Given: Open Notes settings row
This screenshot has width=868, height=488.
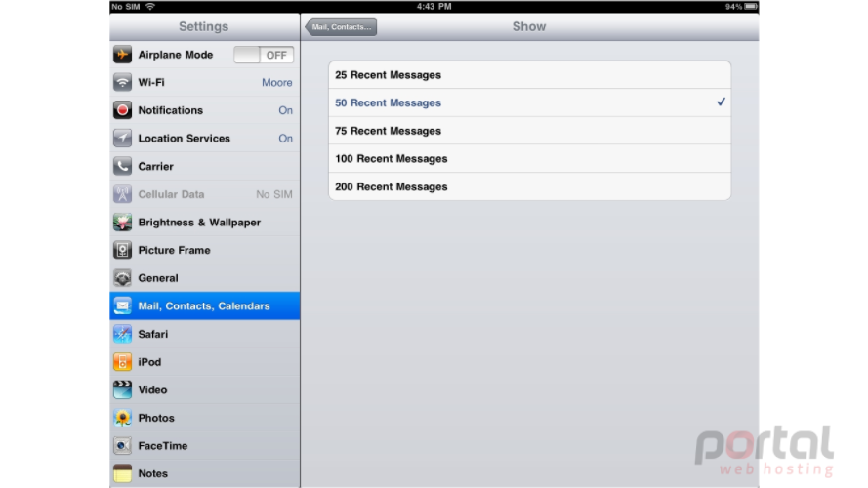Looking at the screenshot, I should coord(205,473).
